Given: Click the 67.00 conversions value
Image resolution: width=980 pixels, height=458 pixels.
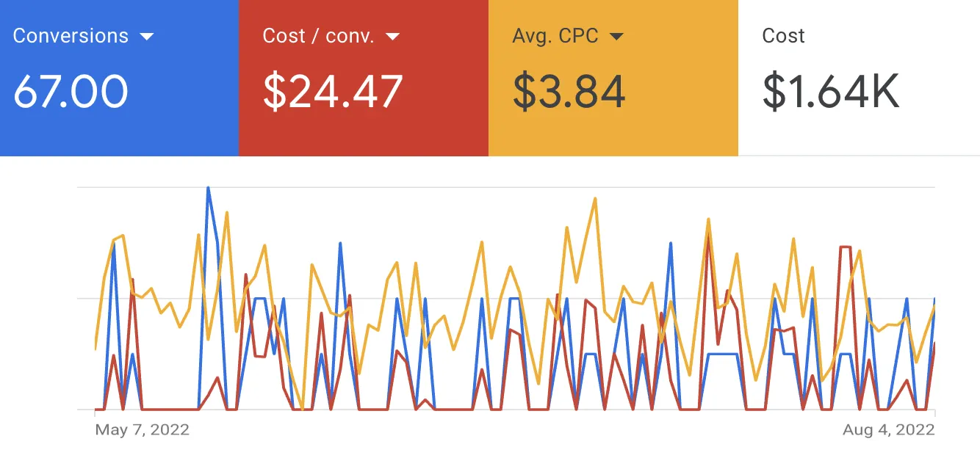Looking at the screenshot, I should coord(71,92).
